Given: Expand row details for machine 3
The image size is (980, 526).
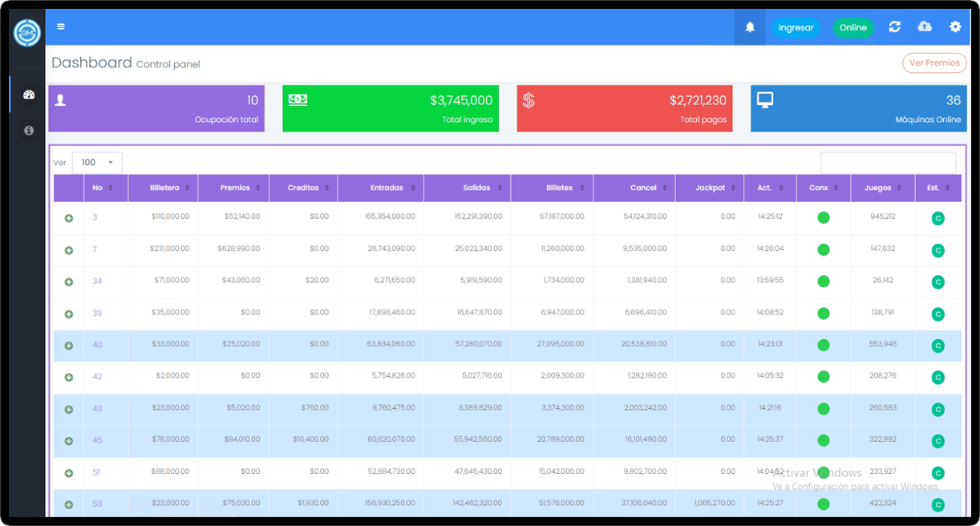Looking at the screenshot, I should pos(69,218).
